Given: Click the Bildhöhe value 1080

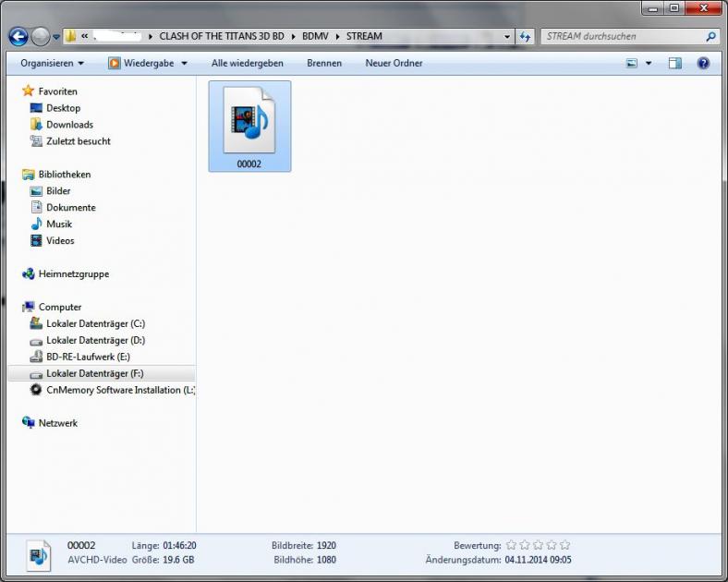Looking at the screenshot, I should 326,560.
